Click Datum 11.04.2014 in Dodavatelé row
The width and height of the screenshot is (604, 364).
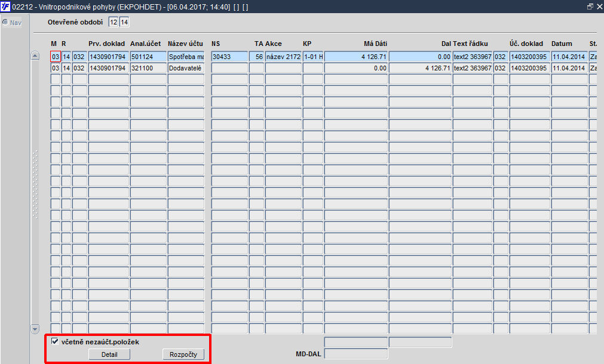point(570,68)
